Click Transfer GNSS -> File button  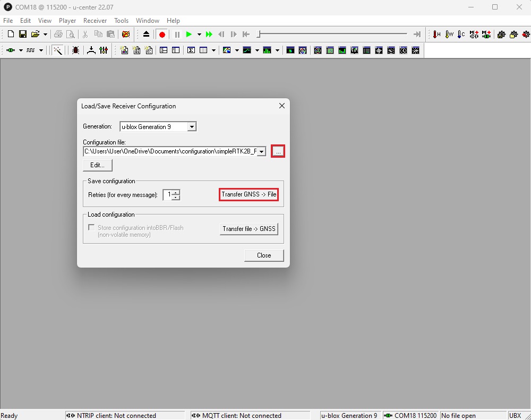click(249, 195)
